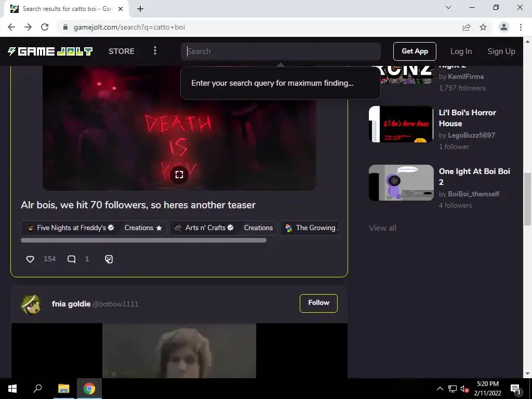Viewport: 532px width, 399px height.
Task: Open the Arts n' Crafts community tag
Action: tap(204, 228)
